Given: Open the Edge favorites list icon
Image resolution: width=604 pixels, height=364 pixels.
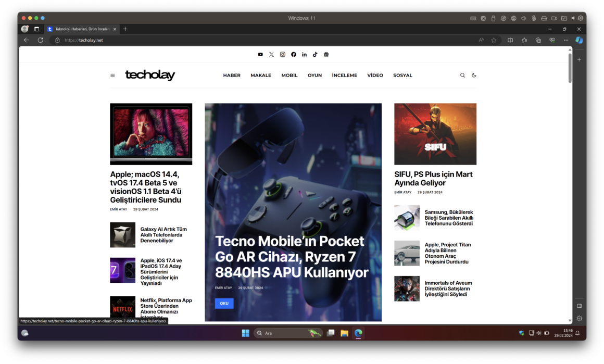Looking at the screenshot, I should [x=524, y=40].
